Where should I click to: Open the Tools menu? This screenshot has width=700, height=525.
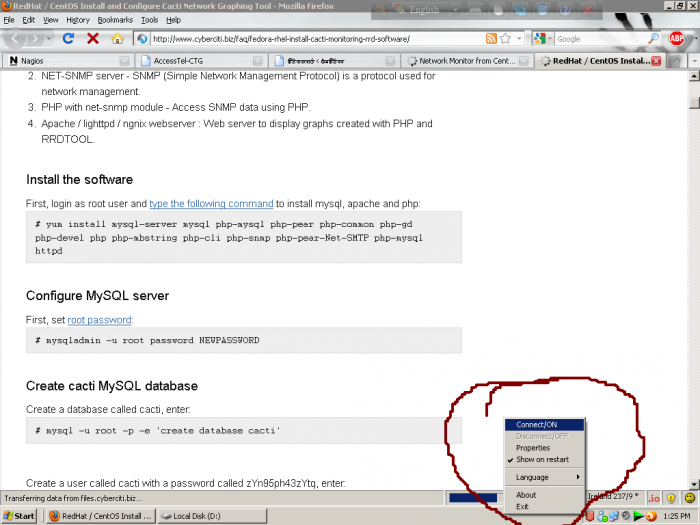pos(149,20)
